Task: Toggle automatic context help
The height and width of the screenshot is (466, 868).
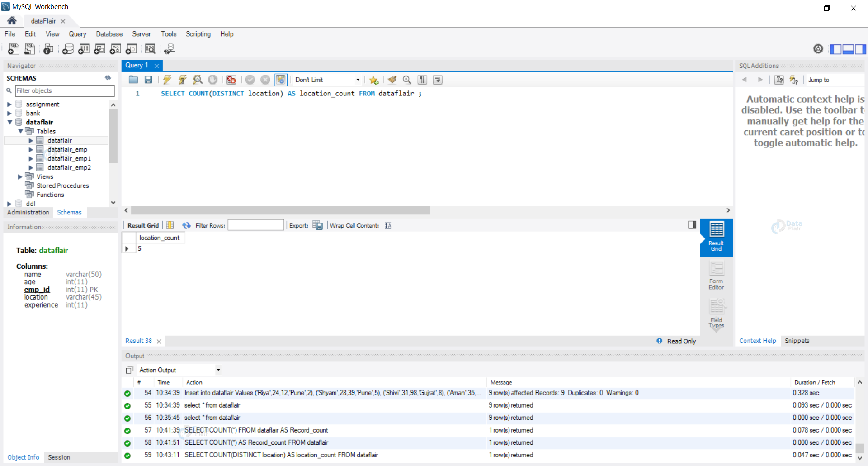Action: [x=794, y=80]
